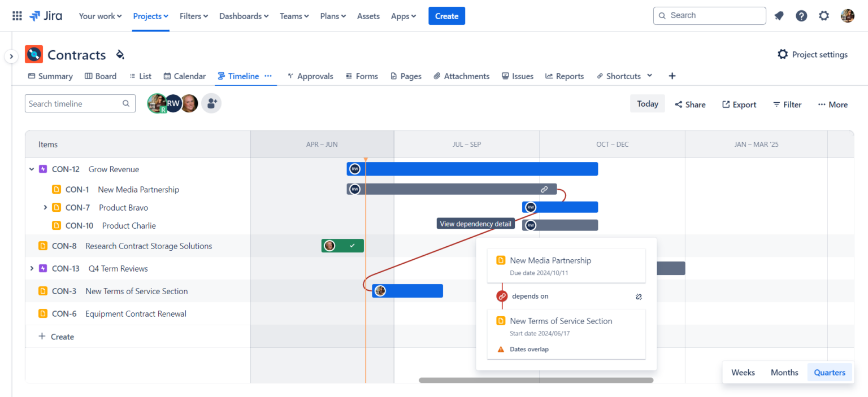The image size is (868, 397).
Task: Click the Create button
Action: pos(446,16)
